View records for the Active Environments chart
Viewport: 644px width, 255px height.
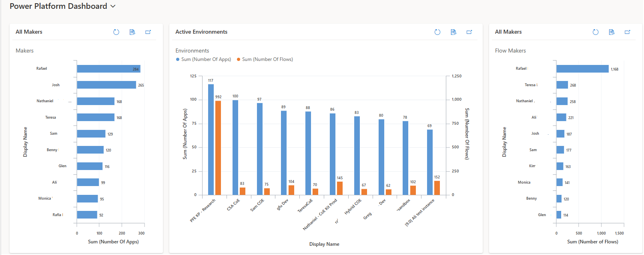click(453, 32)
